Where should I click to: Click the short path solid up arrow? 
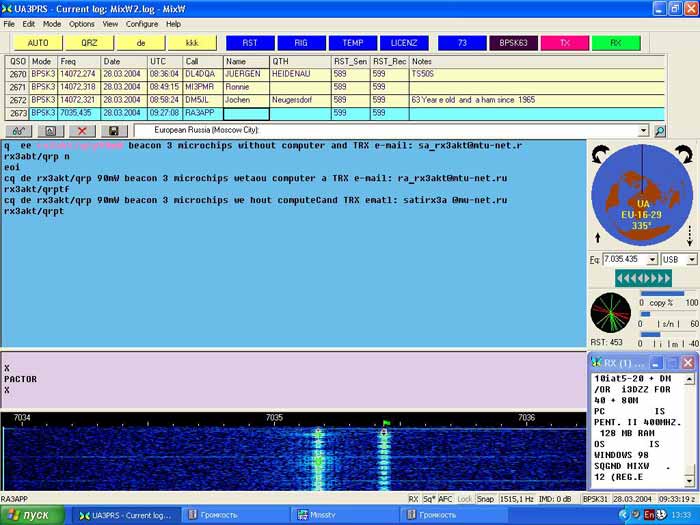[x=600, y=238]
